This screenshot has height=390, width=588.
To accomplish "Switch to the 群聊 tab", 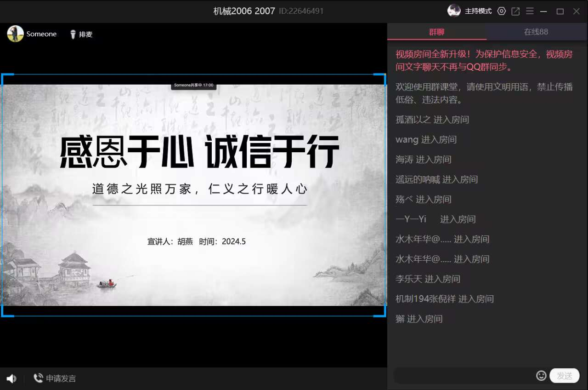I will [436, 32].
